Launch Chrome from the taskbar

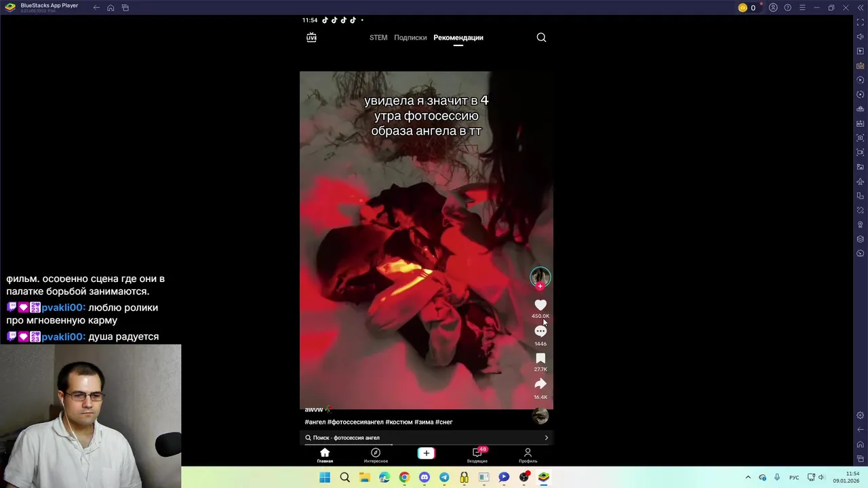click(404, 477)
